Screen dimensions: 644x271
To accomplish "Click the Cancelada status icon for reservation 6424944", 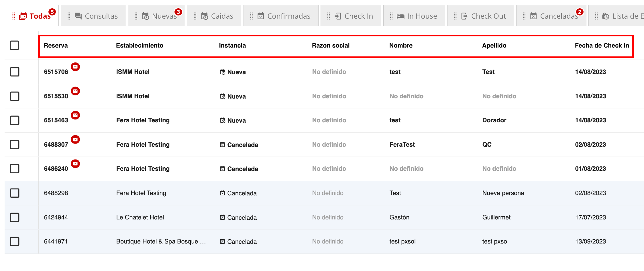I will pyautogui.click(x=222, y=217).
